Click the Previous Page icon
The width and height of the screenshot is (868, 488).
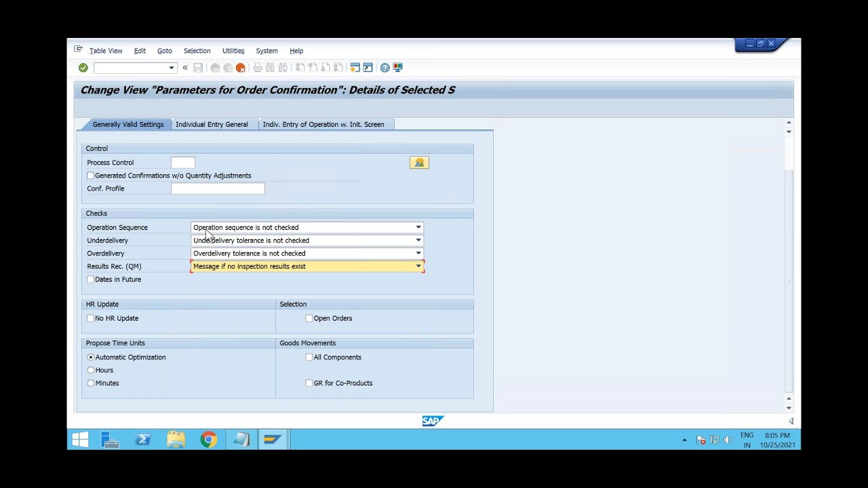(x=313, y=68)
